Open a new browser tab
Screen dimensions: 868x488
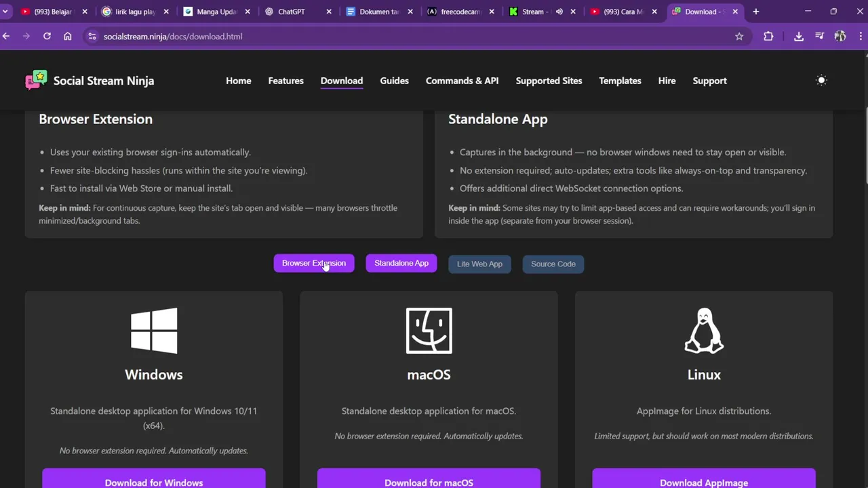(755, 12)
